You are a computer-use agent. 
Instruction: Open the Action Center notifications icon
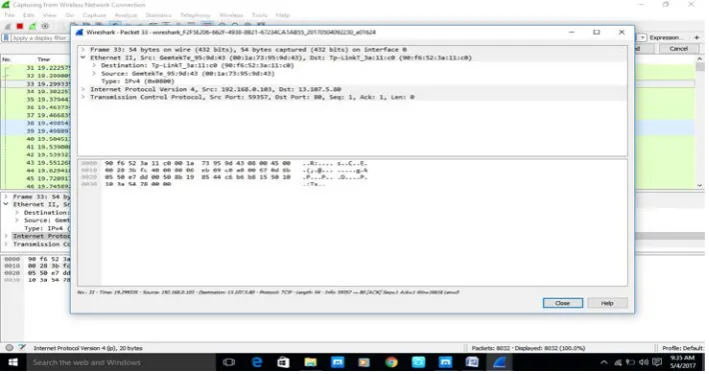[x=657, y=362]
